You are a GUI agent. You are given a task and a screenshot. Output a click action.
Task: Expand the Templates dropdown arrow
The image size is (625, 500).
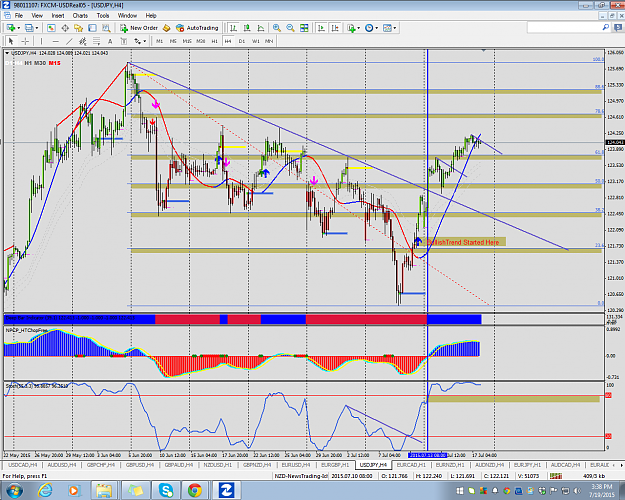tap(395, 28)
